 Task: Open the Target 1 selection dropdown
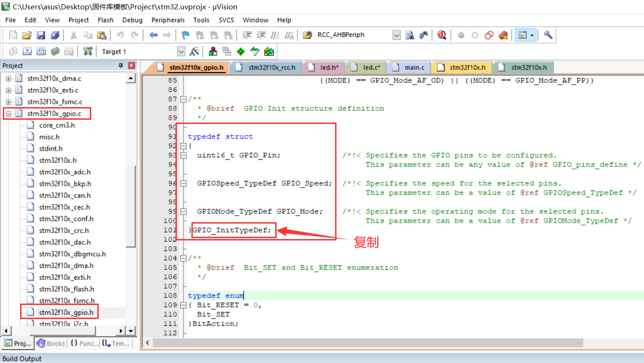click(x=182, y=51)
